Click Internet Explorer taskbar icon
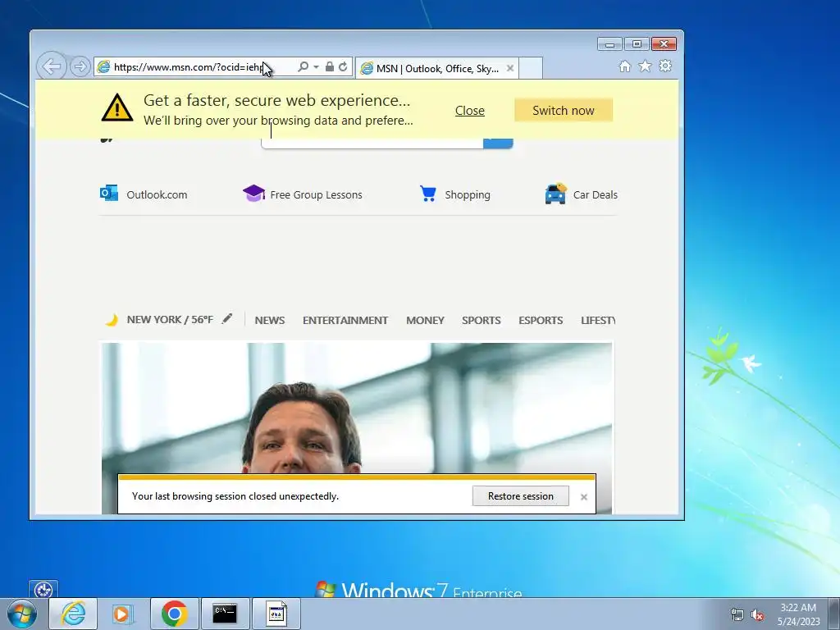Screen dimensions: 840x630 73,614
